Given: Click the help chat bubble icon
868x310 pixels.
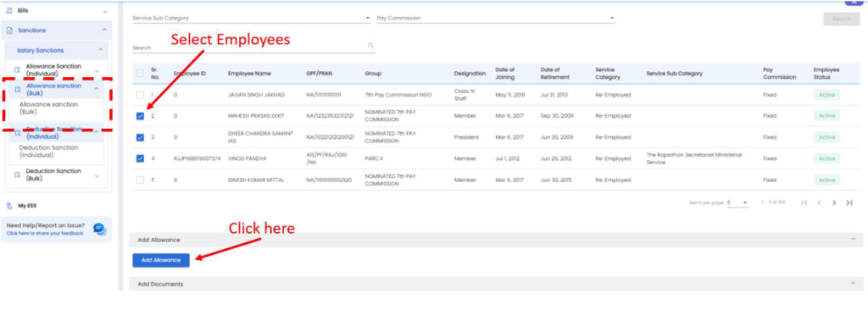Looking at the screenshot, I should pyautogui.click(x=99, y=229).
